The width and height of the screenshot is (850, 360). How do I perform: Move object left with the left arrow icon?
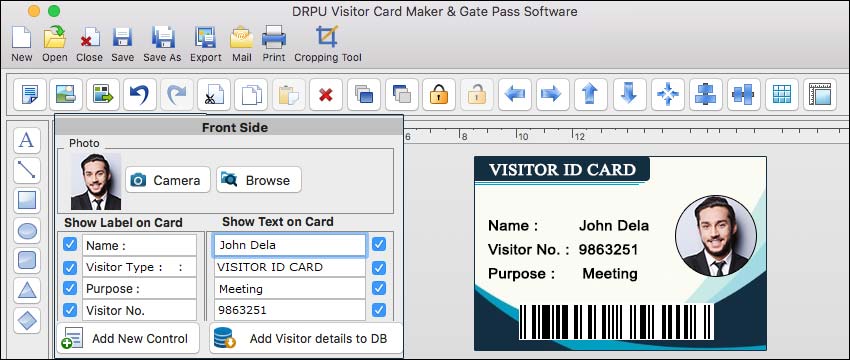(514, 95)
